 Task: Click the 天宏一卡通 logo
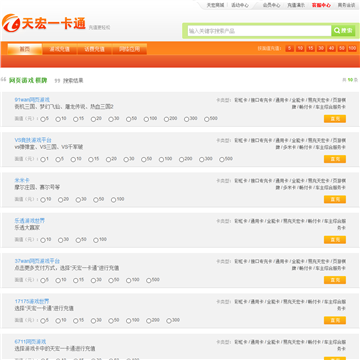pyautogui.click(x=44, y=23)
